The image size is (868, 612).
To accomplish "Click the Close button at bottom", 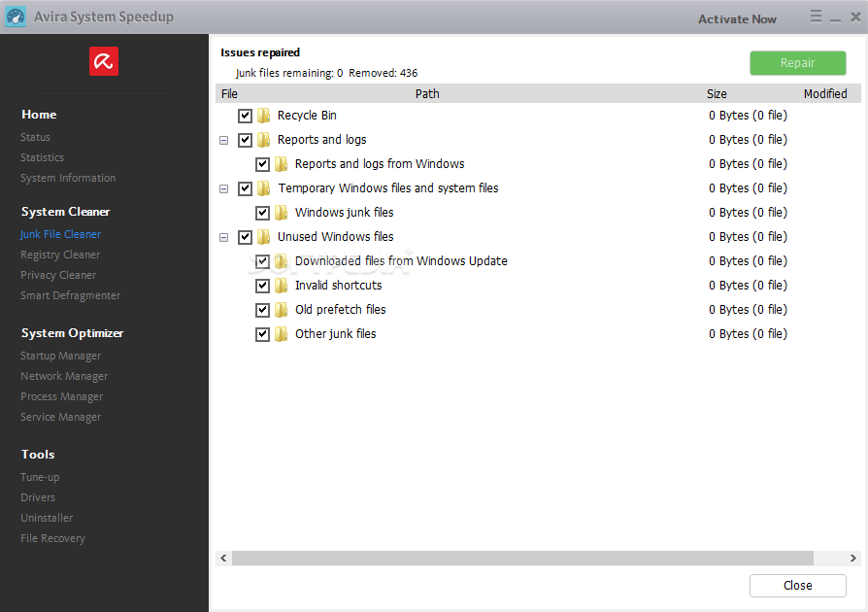I will (798, 586).
